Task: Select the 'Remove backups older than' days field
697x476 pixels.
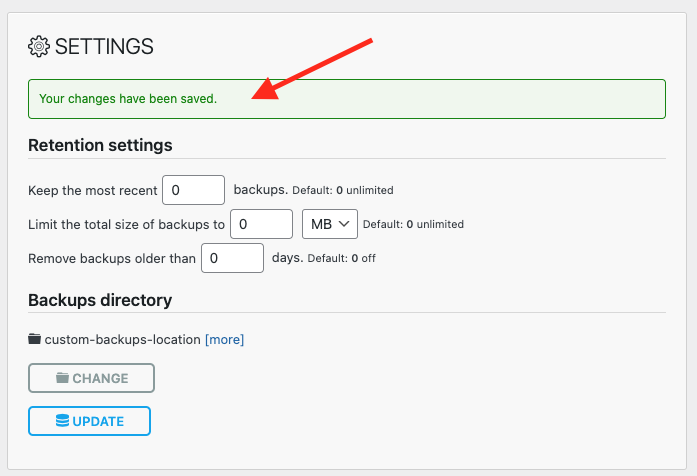Action: tap(232, 258)
